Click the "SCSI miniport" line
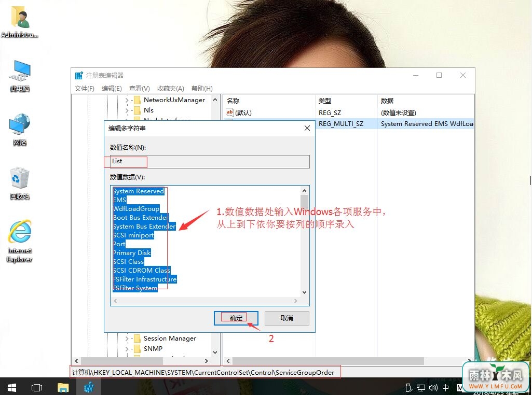 pyautogui.click(x=133, y=235)
